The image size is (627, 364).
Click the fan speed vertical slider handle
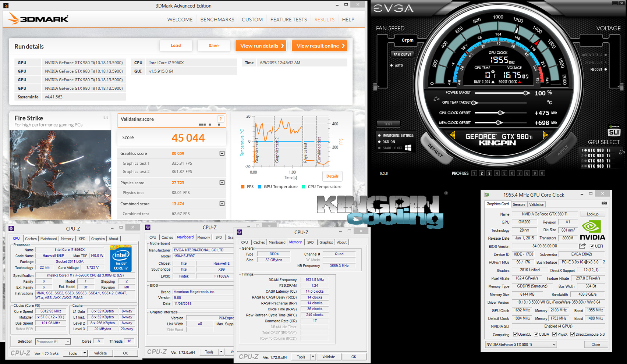pos(375,87)
